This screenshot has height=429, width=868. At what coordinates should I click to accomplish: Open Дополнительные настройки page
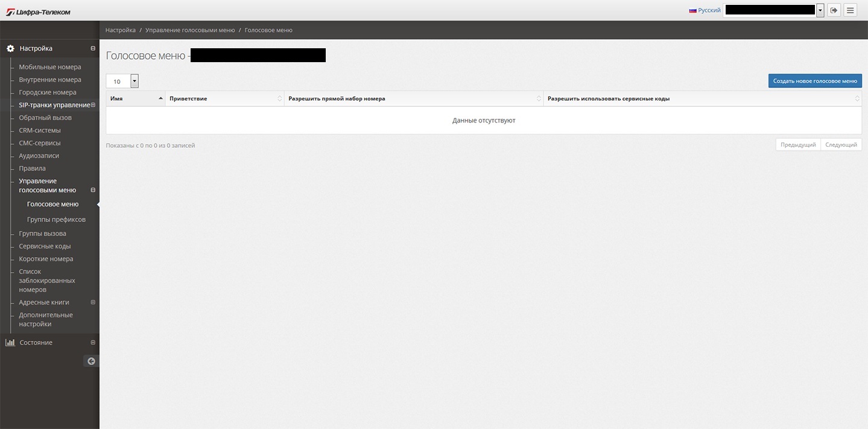pos(46,319)
